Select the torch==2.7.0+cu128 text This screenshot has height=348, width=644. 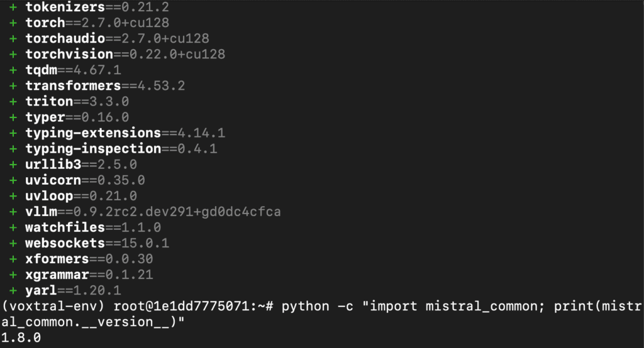click(x=97, y=23)
